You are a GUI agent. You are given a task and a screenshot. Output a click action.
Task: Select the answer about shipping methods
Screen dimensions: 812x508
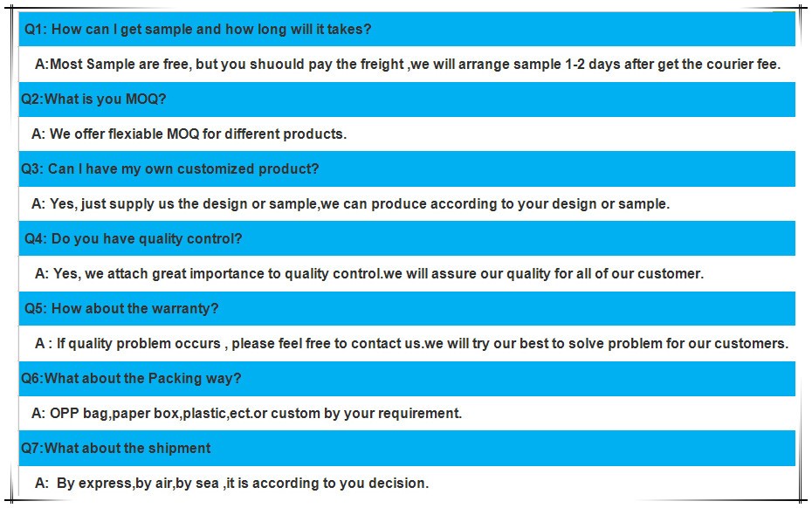(x=231, y=483)
